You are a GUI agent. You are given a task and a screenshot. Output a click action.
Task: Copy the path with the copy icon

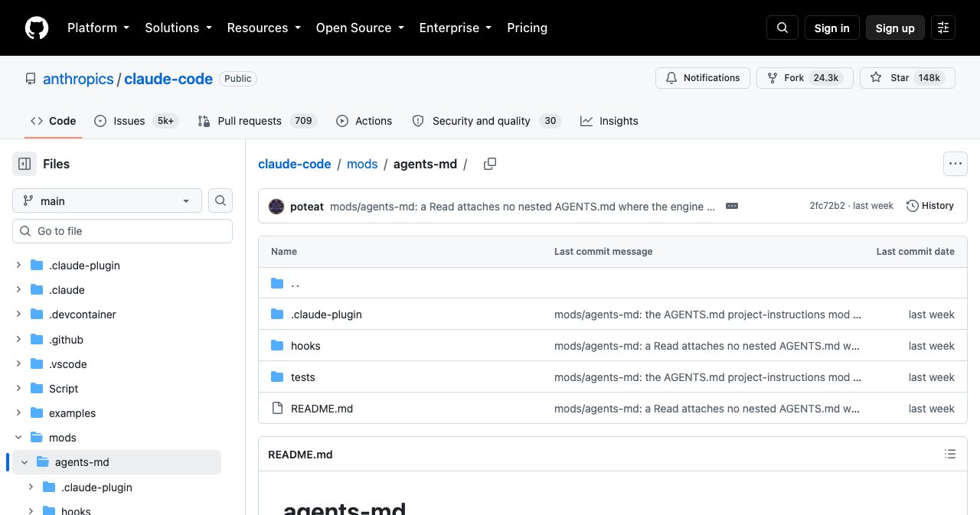[x=490, y=164]
